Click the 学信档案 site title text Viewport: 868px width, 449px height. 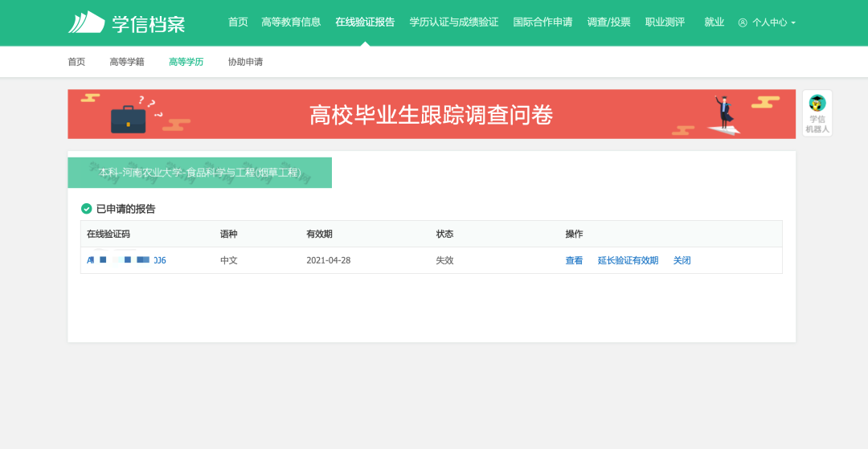pos(149,24)
